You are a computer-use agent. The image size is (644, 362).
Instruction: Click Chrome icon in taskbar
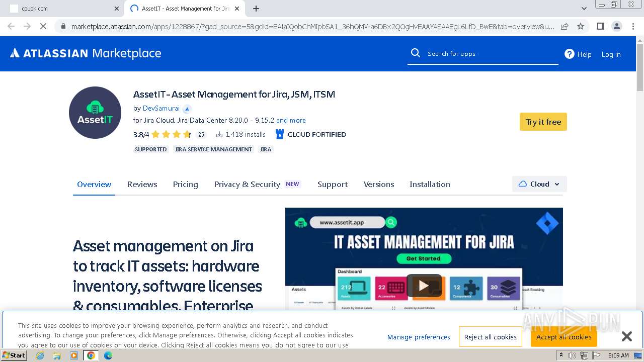[x=91, y=355]
